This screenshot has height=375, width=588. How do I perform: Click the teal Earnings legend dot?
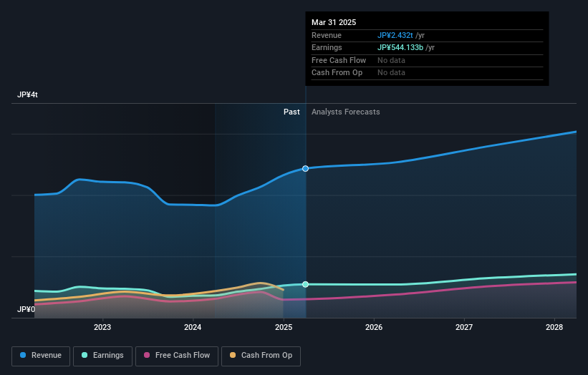point(85,355)
